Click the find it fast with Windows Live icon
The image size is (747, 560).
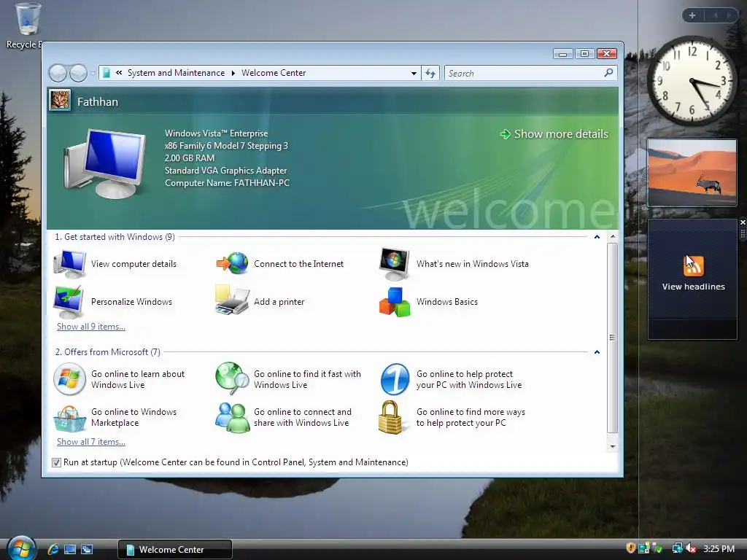tap(233, 378)
